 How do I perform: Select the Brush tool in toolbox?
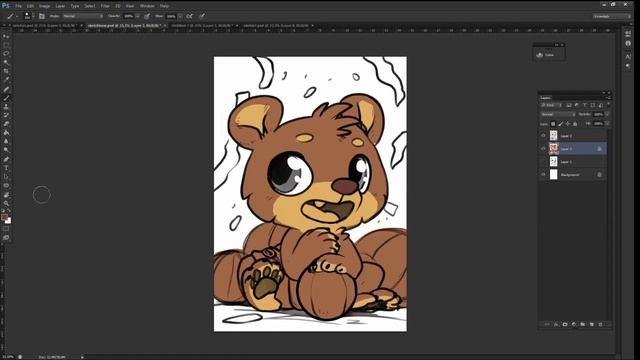(x=6, y=98)
